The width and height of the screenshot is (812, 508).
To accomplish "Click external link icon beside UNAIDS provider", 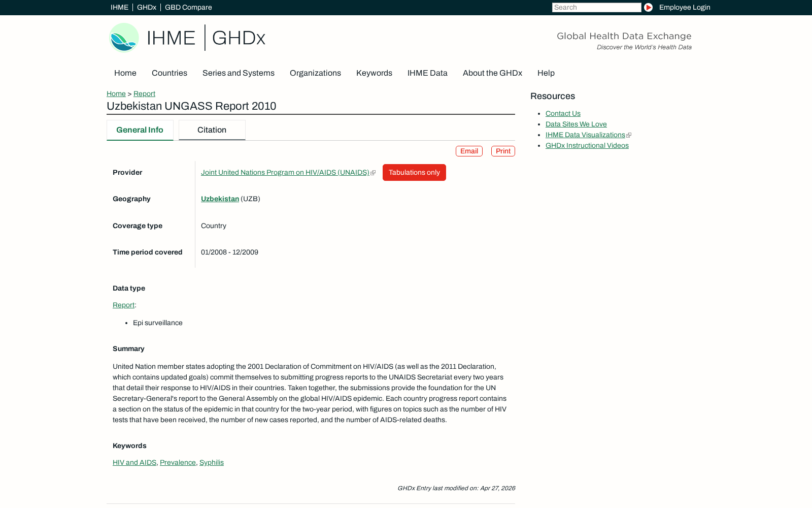I will (x=373, y=173).
